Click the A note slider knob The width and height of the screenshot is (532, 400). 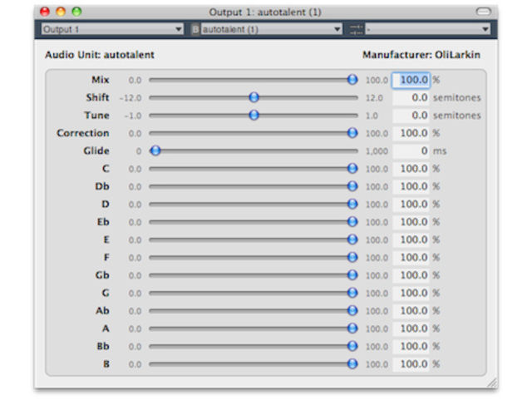click(x=352, y=328)
